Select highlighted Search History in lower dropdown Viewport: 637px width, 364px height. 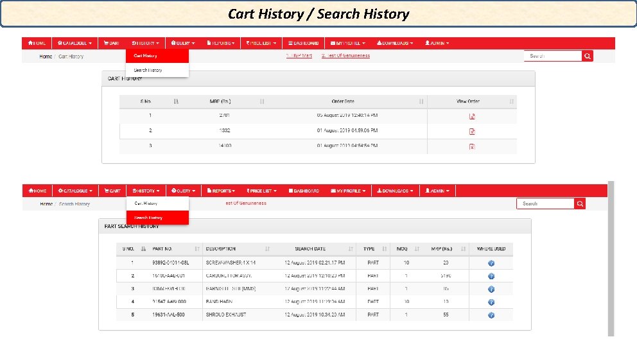coord(157,218)
